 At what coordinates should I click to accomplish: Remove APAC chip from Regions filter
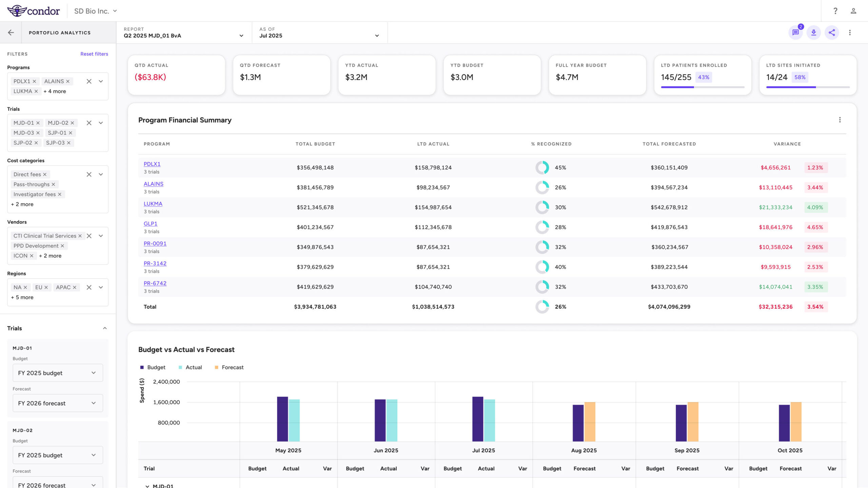(75, 287)
